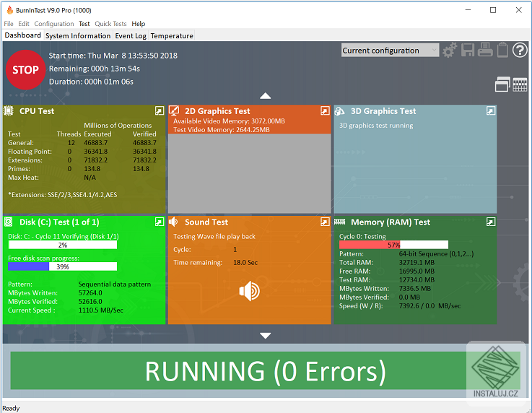Click the free disk scan 39% progress bar
This screenshot has width=532, height=413.
(x=62, y=266)
